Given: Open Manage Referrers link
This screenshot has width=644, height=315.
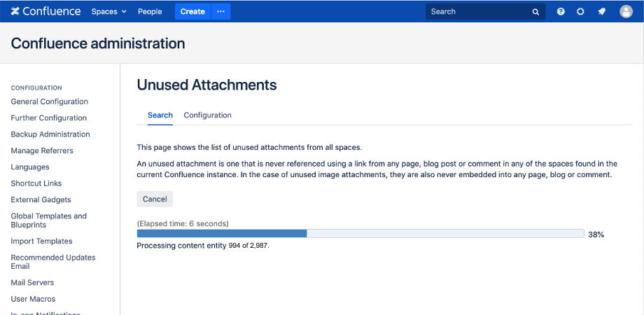Looking at the screenshot, I should pyautogui.click(x=42, y=150).
